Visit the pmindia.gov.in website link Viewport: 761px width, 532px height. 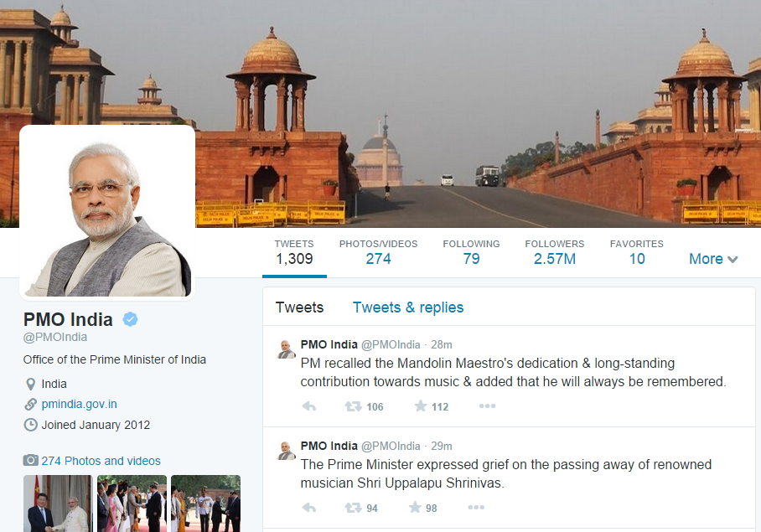[x=79, y=404]
